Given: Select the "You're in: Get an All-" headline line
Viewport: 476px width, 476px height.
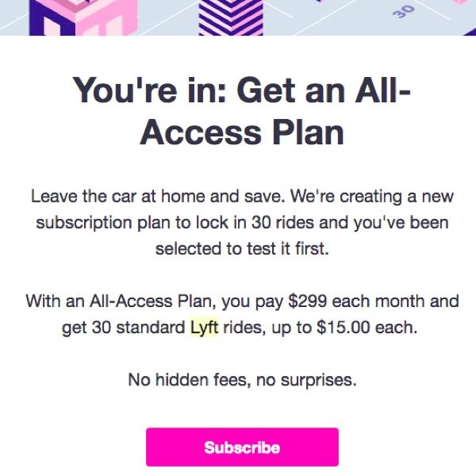Looking at the screenshot, I should point(242,91).
